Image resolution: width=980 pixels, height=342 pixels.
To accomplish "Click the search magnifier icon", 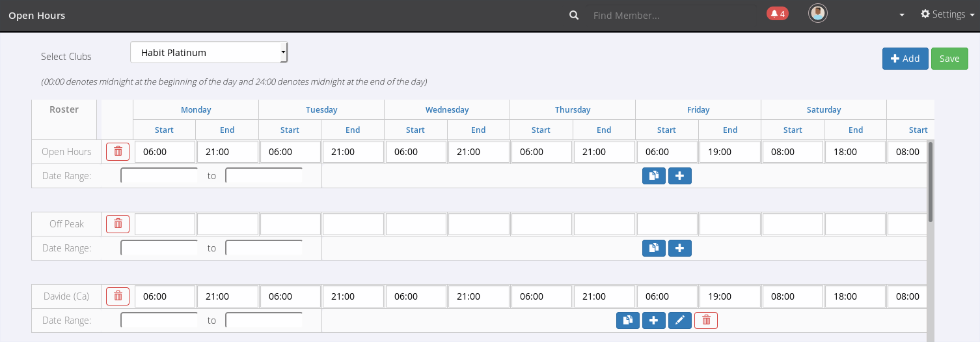I will [x=574, y=15].
